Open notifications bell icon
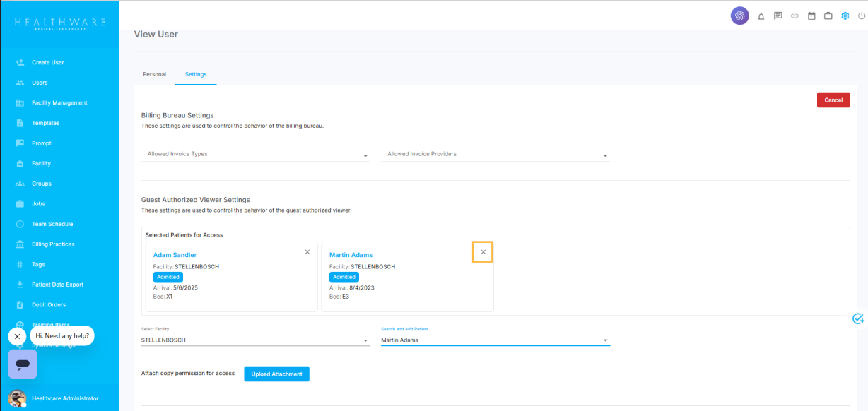The width and height of the screenshot is (868, 411). coord(761,16)
